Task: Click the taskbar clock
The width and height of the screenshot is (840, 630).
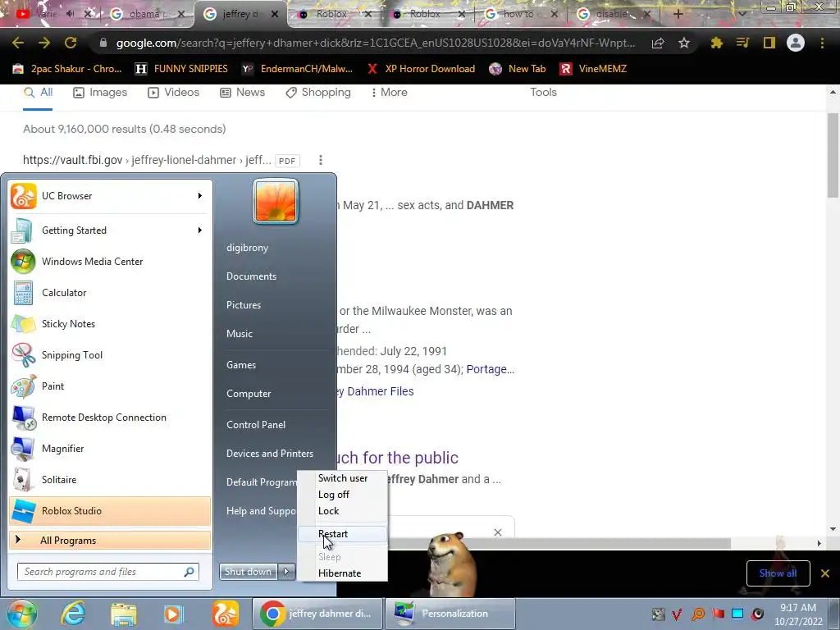Action: coord(798,614)
